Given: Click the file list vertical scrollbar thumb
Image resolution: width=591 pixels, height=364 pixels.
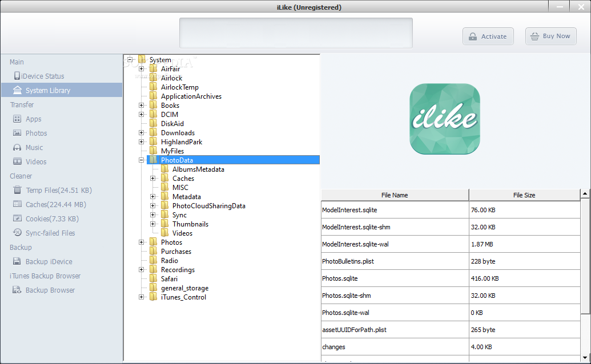Looking at the screenshot, I should tap(585, 256).
